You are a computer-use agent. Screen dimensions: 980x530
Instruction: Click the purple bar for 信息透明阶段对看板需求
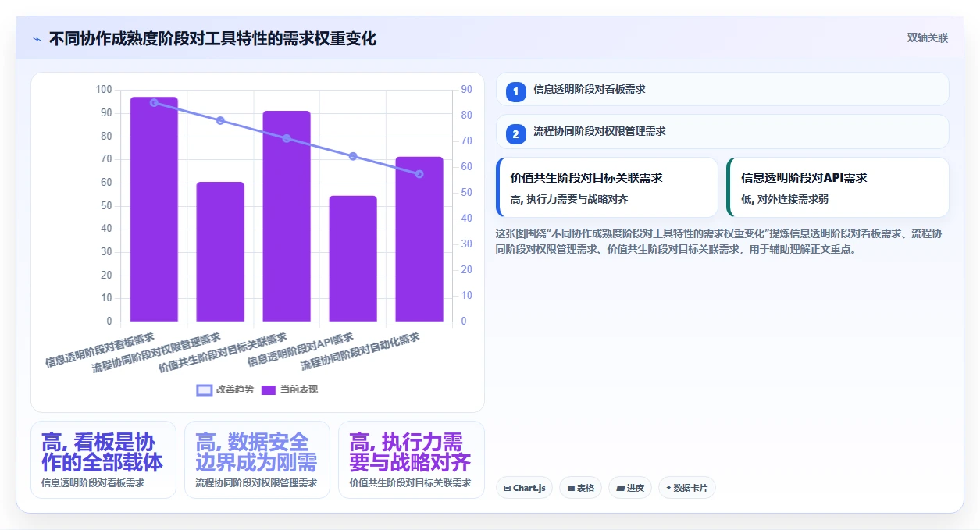154,209
